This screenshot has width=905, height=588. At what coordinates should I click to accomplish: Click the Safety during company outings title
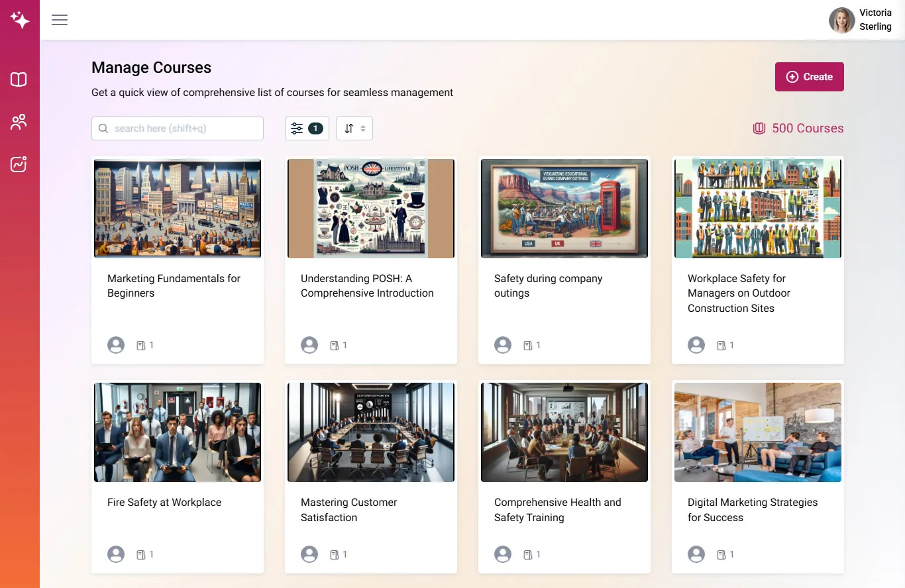click(548, 286)
